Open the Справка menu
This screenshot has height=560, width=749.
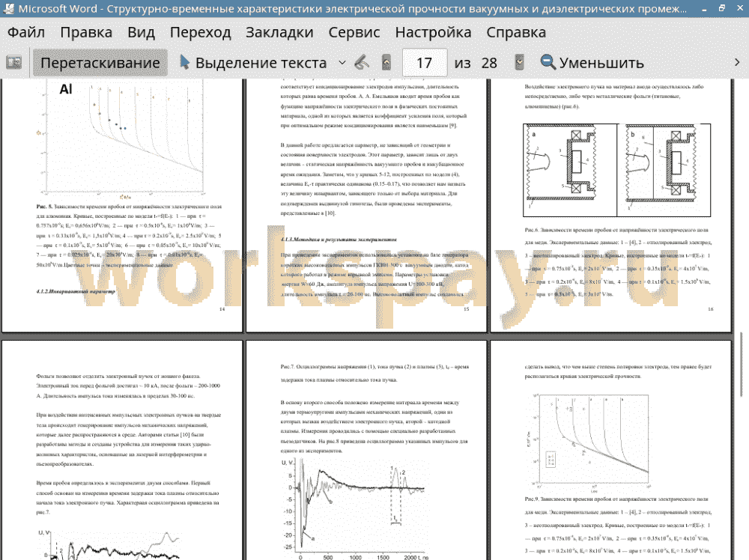[x=516, y=32]
